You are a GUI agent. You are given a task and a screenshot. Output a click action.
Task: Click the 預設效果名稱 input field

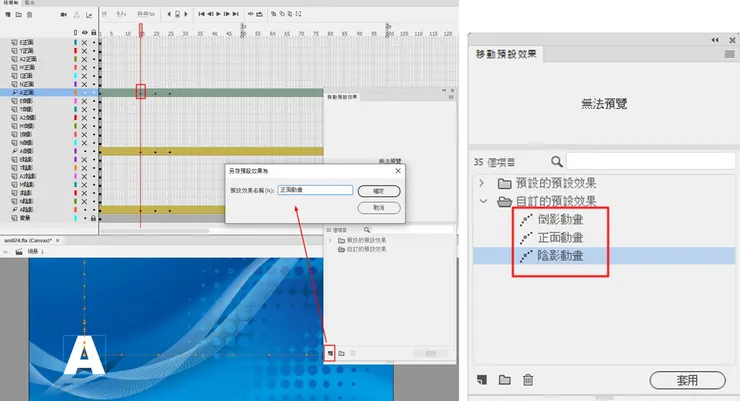[315, 190]
